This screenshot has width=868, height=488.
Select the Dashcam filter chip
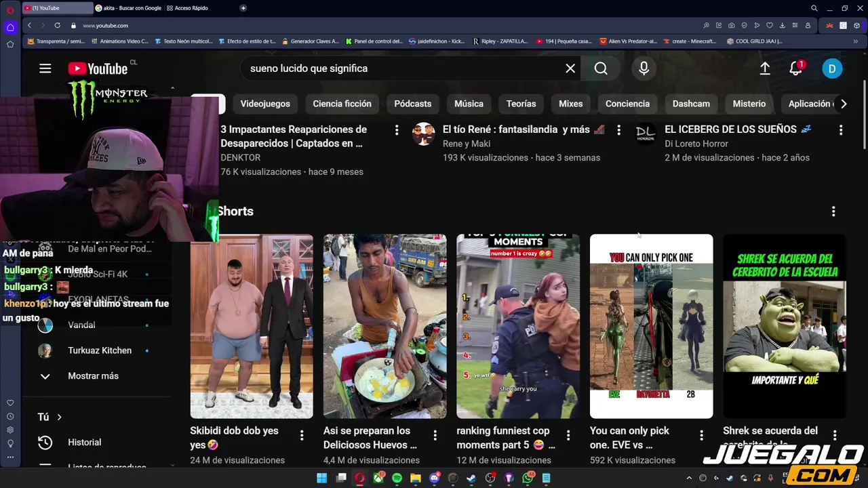coord(691,104)
